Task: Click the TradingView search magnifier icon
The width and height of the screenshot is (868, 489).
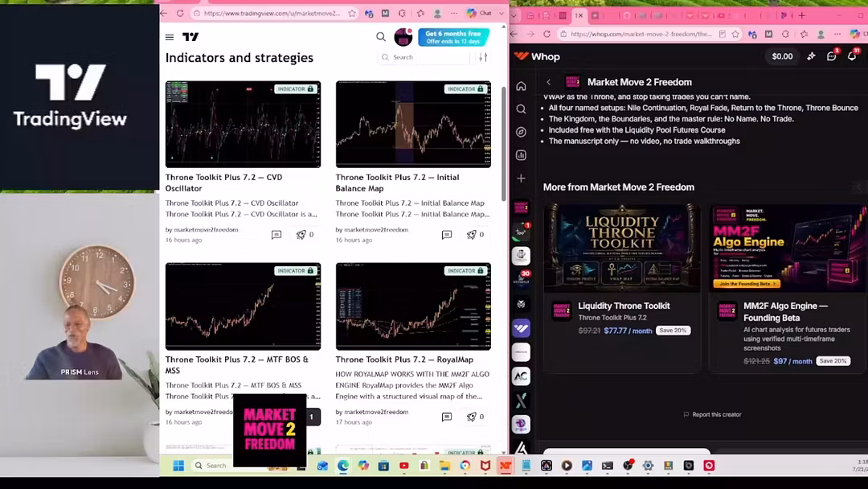Action: pos(381,36)
